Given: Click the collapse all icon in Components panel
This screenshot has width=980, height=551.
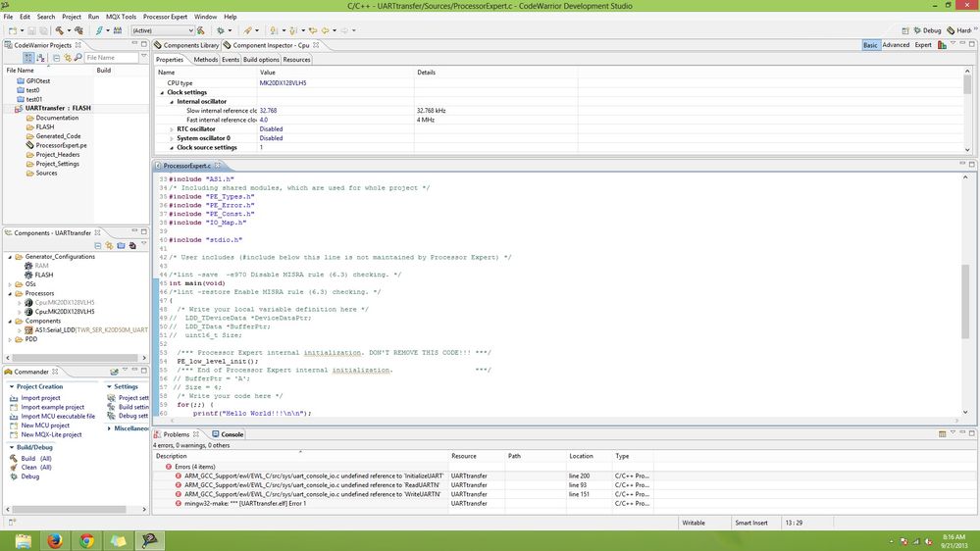Looking at the screenshot, I should [98, 245].
